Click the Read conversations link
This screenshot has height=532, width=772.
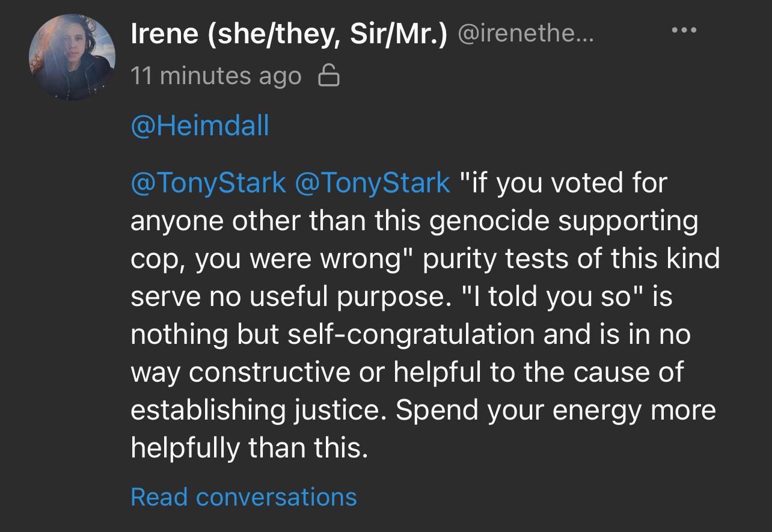244,497
